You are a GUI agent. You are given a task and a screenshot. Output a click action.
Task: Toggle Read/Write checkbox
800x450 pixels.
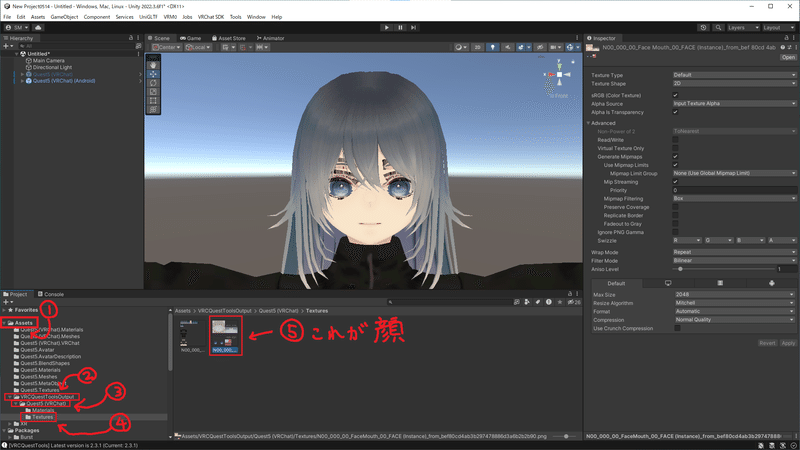(x=676, y=140)
